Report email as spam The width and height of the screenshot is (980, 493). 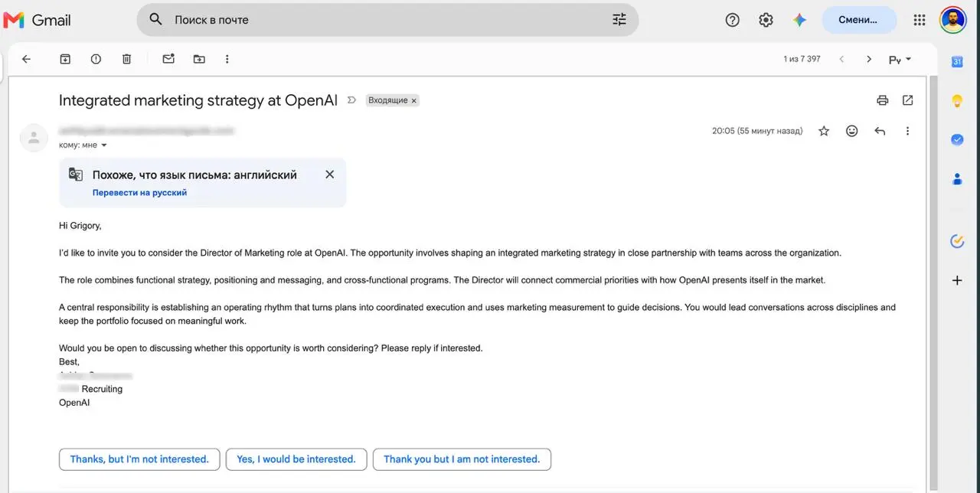click(96, 59)
